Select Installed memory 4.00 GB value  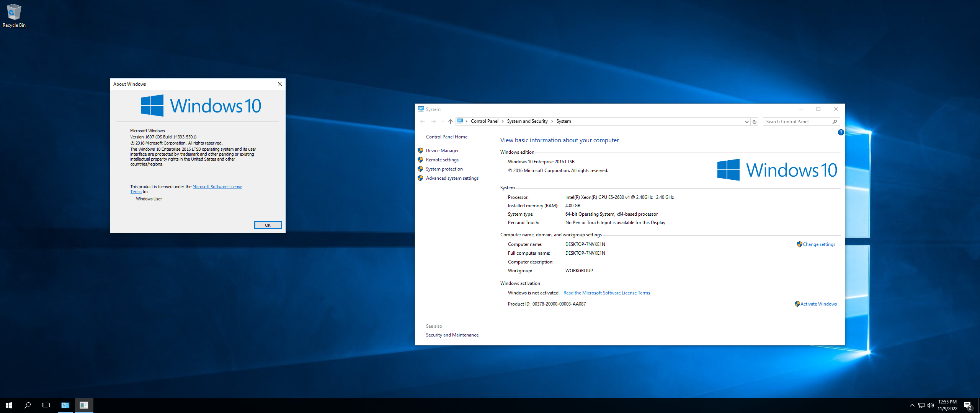tap(573, 206)
